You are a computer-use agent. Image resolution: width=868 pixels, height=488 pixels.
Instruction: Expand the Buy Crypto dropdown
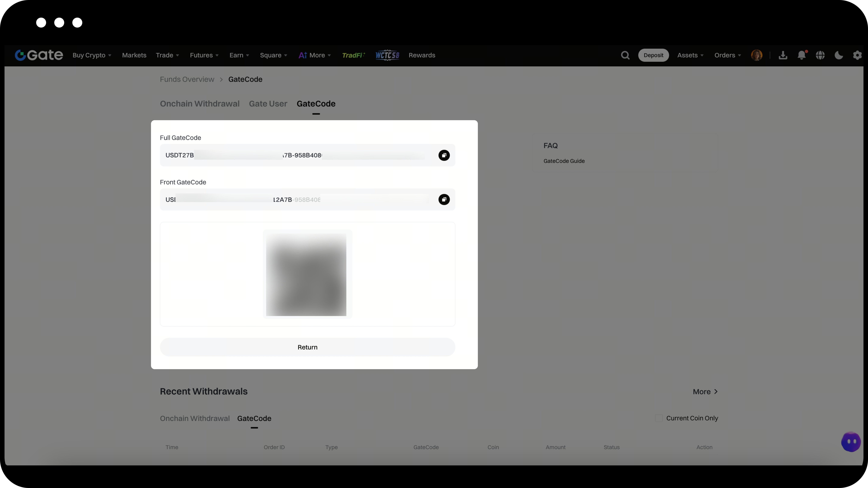(x=92, y=55)
